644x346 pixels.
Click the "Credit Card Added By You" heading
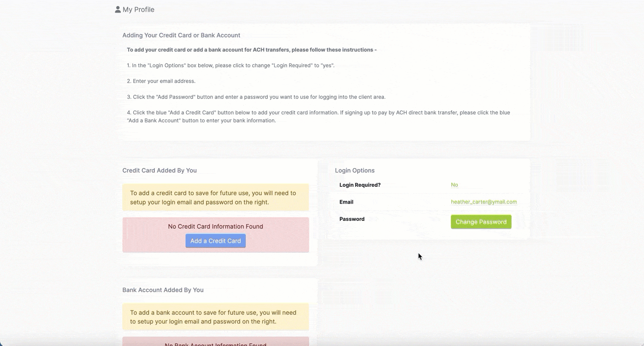coord(159,170)
